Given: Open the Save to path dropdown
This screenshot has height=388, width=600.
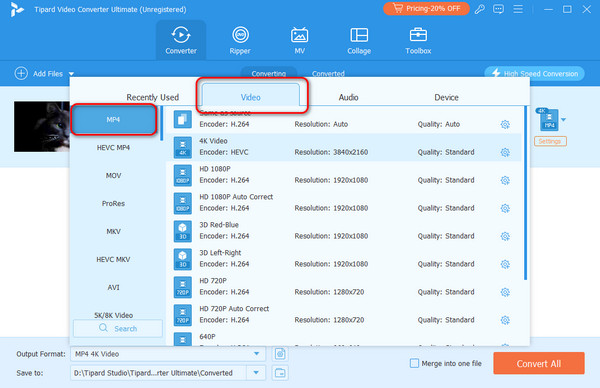Looking at the screenshot, I should (x=256, y=372).
